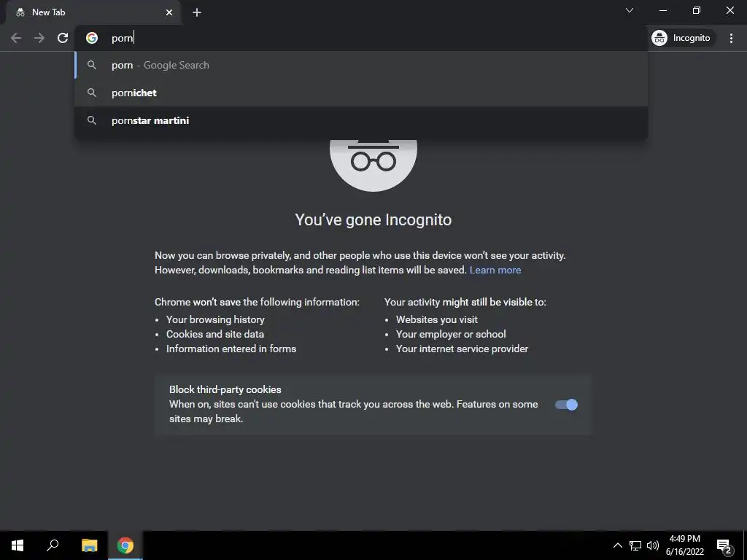
Task: Click the Google logo in the address bar
Action: (92, 38)
